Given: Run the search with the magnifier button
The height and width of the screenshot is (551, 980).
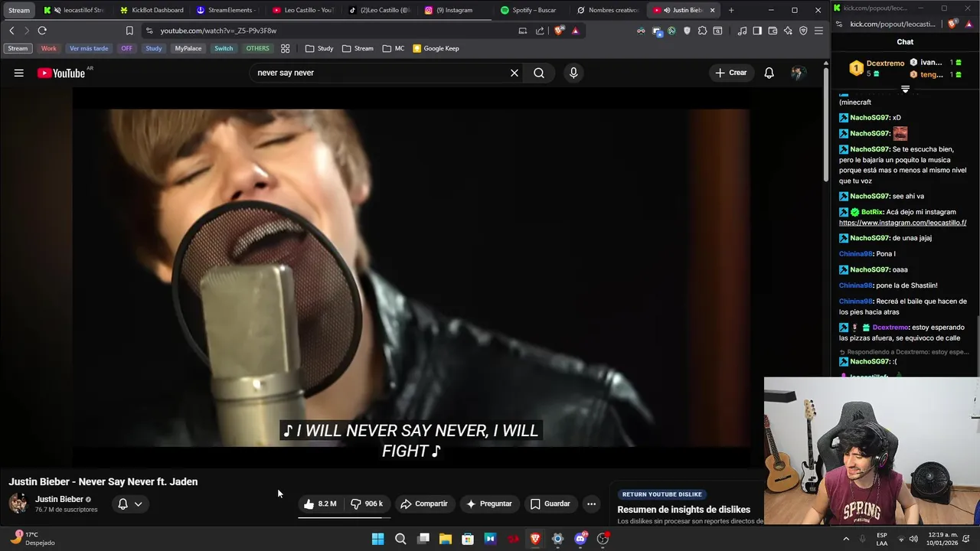Looking at the screenshot, I should (539, 73).
